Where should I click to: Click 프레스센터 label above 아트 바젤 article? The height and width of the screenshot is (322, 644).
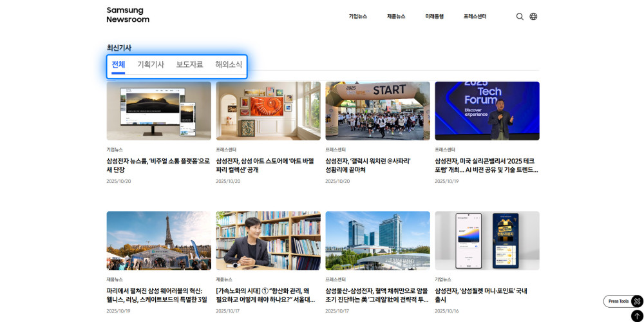pyautogui.click(x=226, y=150)
